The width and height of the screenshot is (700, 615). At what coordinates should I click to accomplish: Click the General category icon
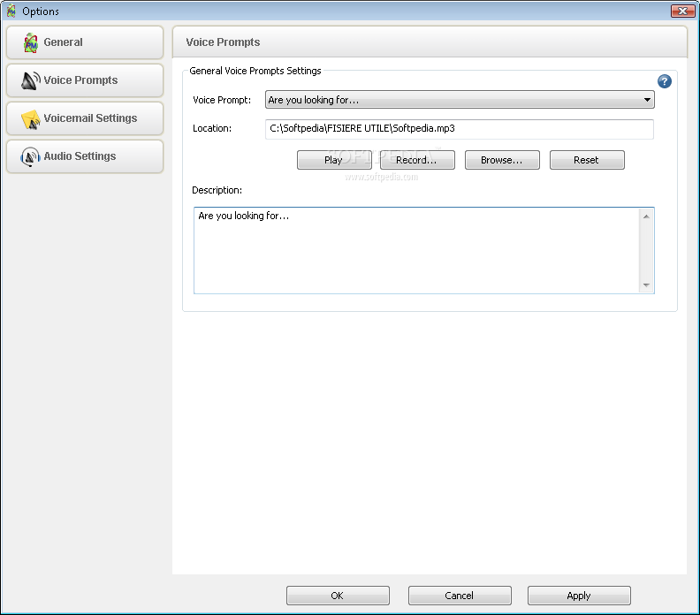click(30, 42)
